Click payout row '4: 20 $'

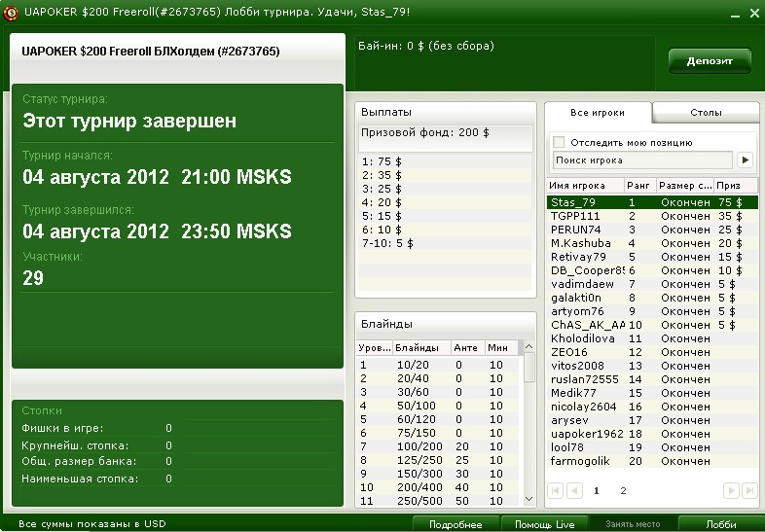[445, 202]
